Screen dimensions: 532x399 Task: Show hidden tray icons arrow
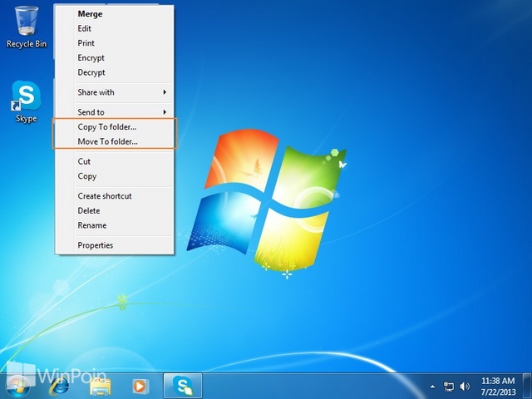(432, 386)
